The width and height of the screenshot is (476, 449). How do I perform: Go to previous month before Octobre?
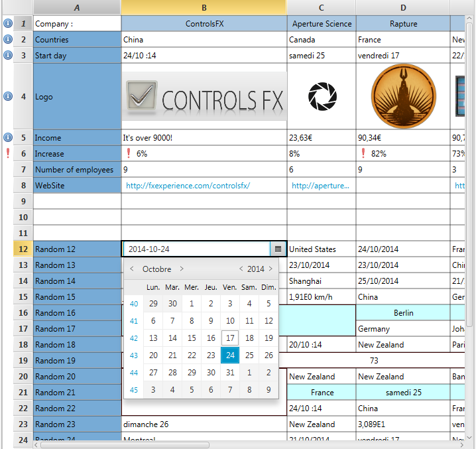point(132,269)
